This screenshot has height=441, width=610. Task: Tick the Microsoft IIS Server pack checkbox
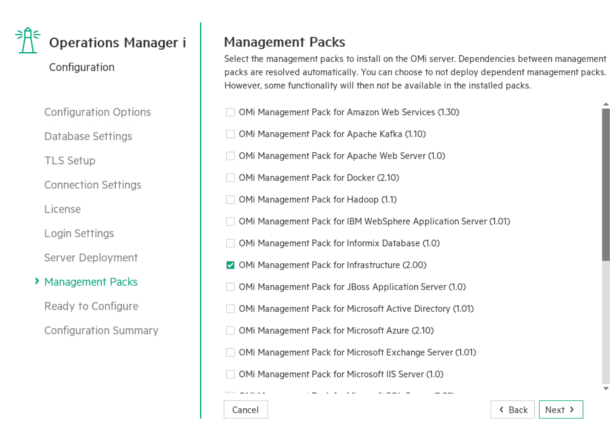coord(230,374)
